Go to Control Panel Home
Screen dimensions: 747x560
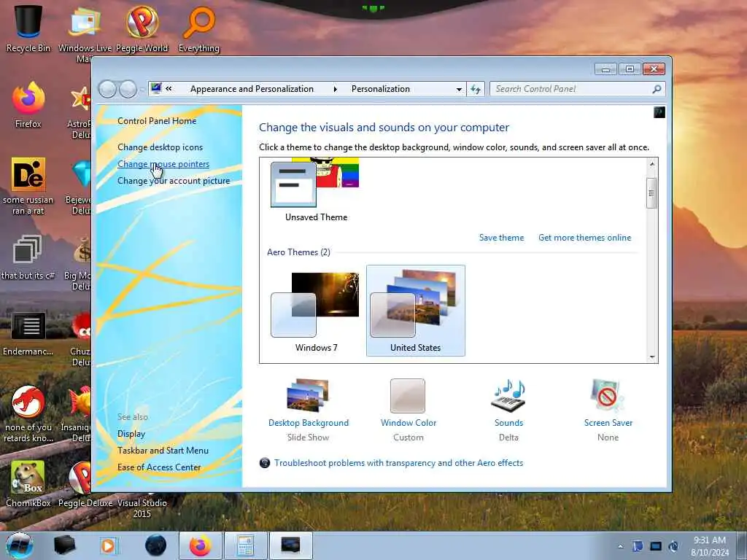[x=157, y=121]
